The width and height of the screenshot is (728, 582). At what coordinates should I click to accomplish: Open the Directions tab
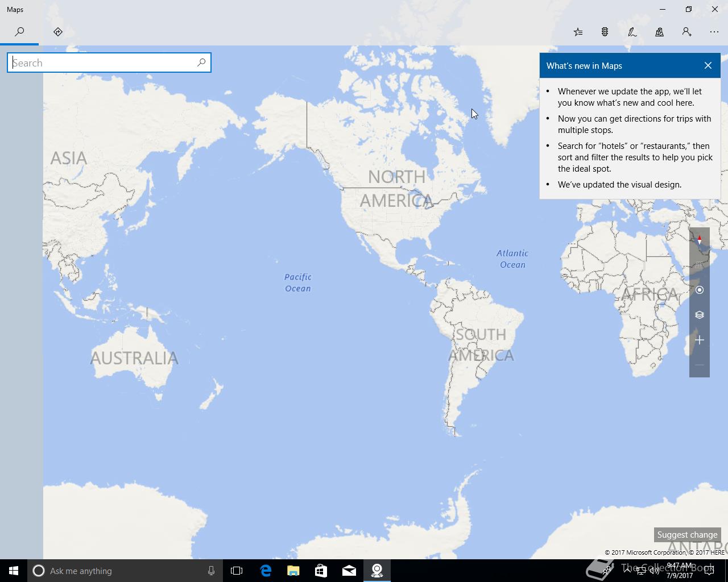tap(57, 32)
